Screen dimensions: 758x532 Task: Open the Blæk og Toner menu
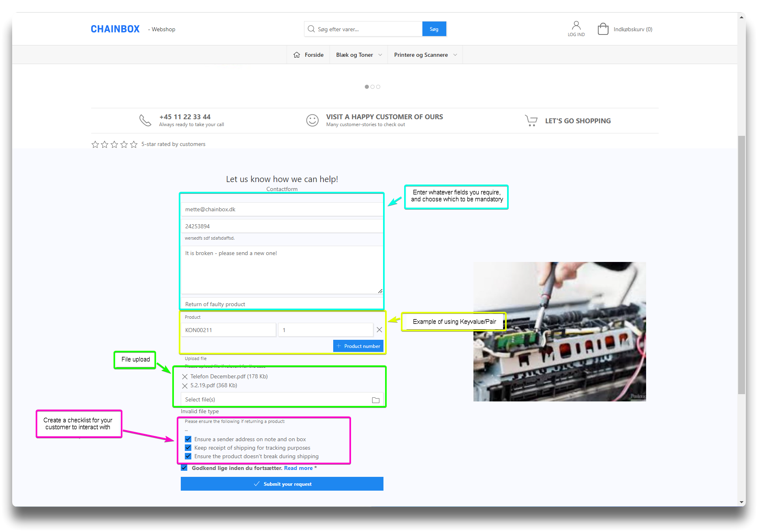[x=354, y=55]
